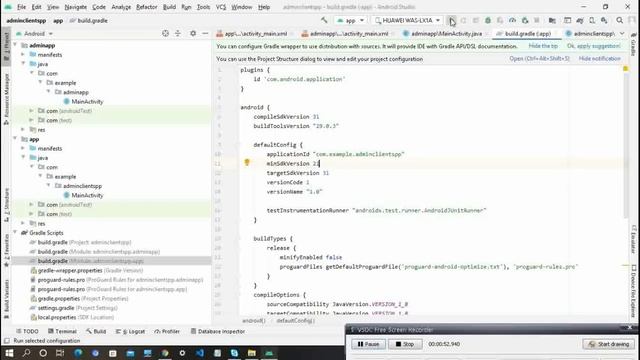
Task: Click Start drawing in screen recorder
Action: (x=609, y=344)
